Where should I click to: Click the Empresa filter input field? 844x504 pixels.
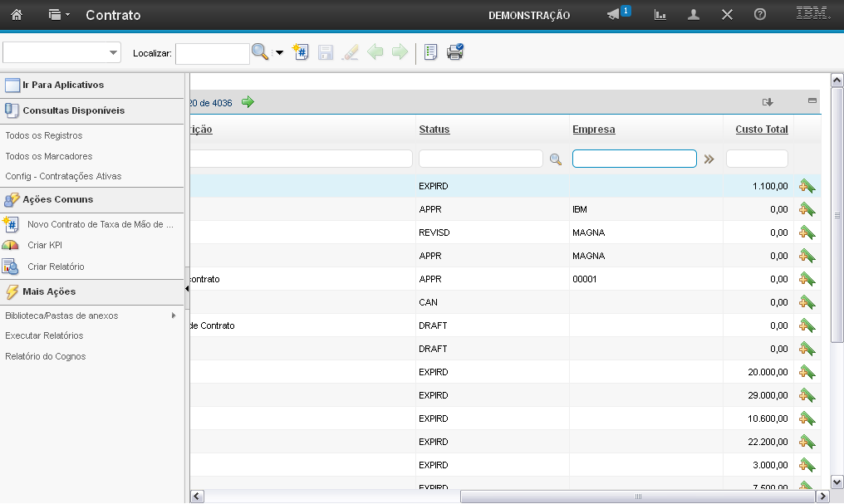(634, 159)
